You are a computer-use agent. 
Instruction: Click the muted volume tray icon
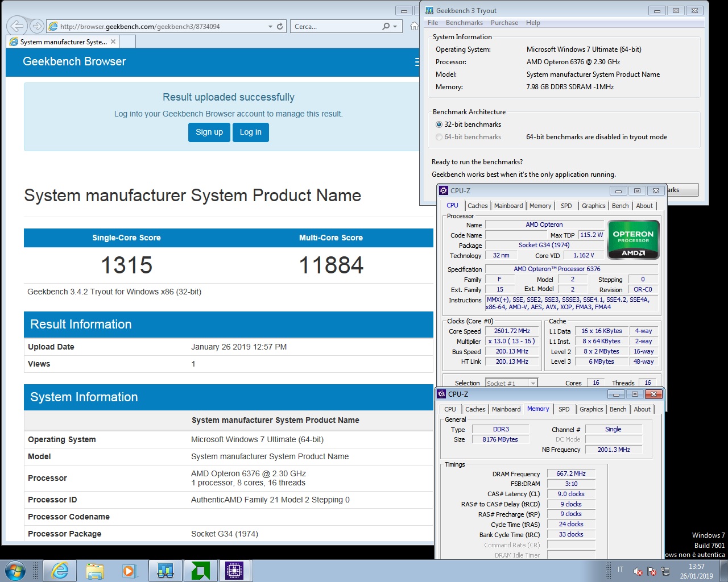coord(638,571)
